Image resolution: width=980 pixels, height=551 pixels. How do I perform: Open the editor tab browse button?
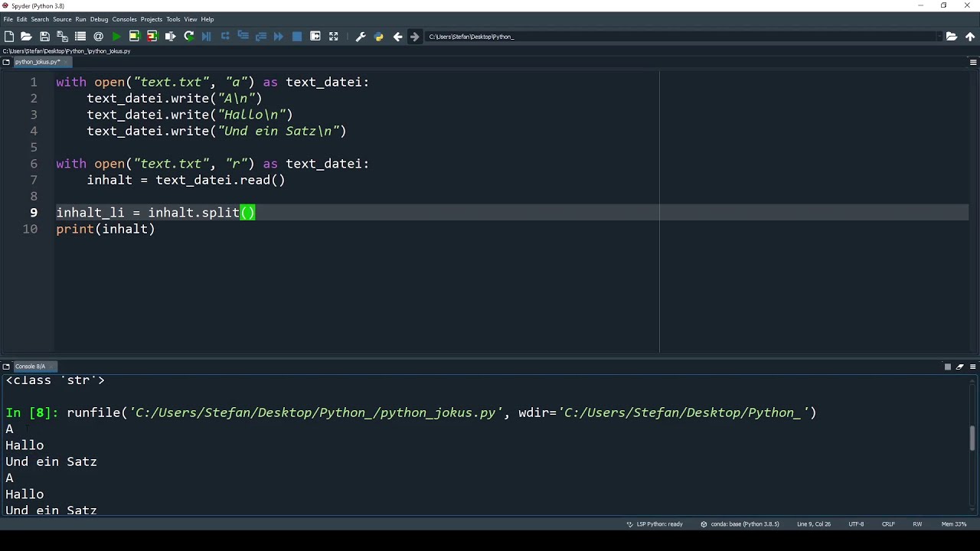pos(6,62)
